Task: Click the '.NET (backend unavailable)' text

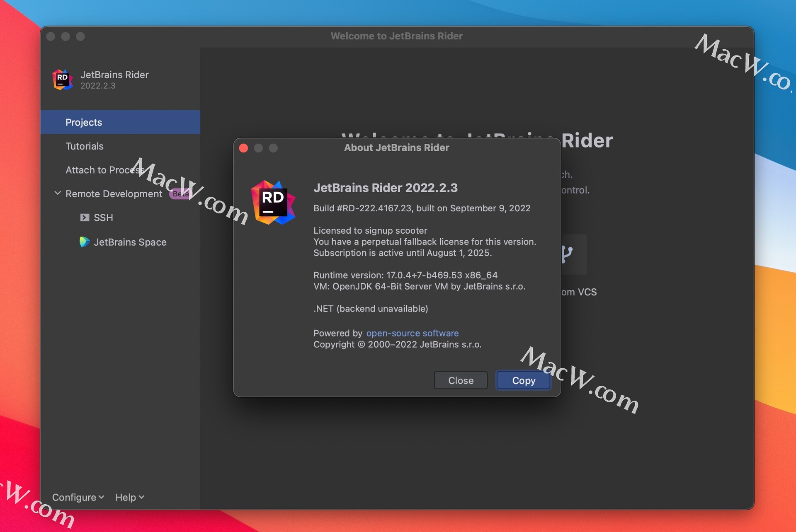Action: click(x=371, y=309)
